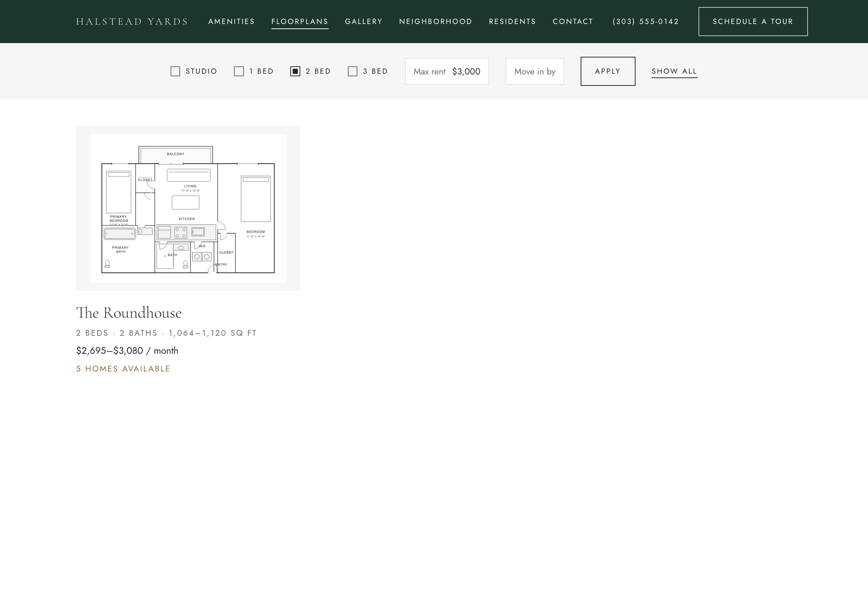Screen dimensions: 868x597
Task: Go to the Contact page
Action: (x=573, y=21)
